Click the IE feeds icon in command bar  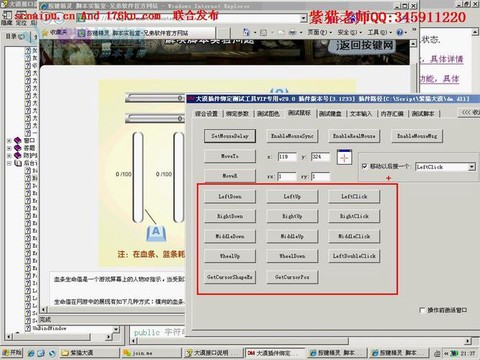263,32
